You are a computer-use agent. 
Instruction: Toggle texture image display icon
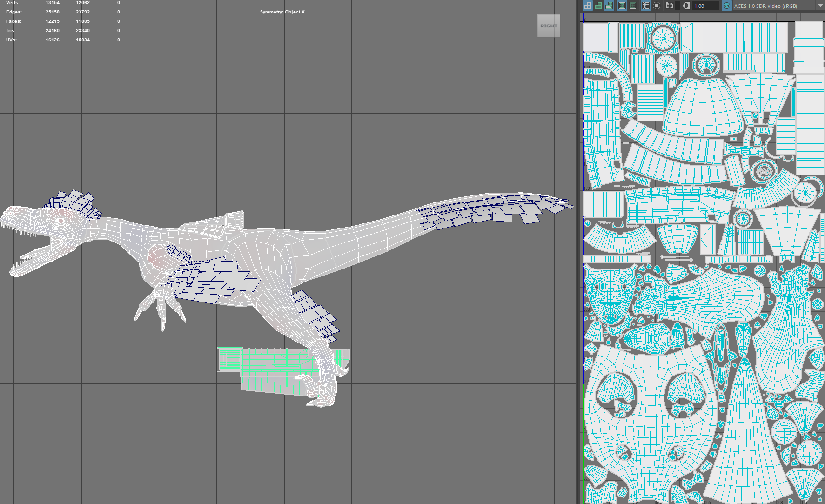pyautogui.click(x=622, y=6)
